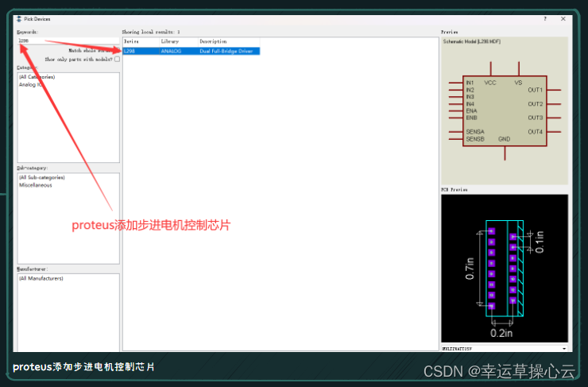Open the help question mark button
The image size is (588, 387).
coord(545,19)
